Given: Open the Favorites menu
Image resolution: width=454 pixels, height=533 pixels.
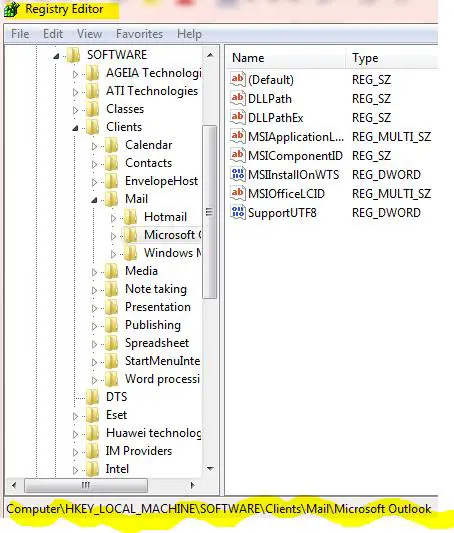Looking at the screenshot, I should [139, 34].
